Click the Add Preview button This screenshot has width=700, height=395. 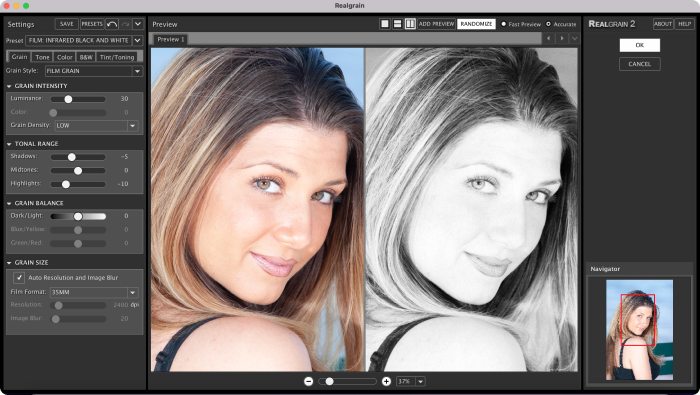click(x=436, y=24)
